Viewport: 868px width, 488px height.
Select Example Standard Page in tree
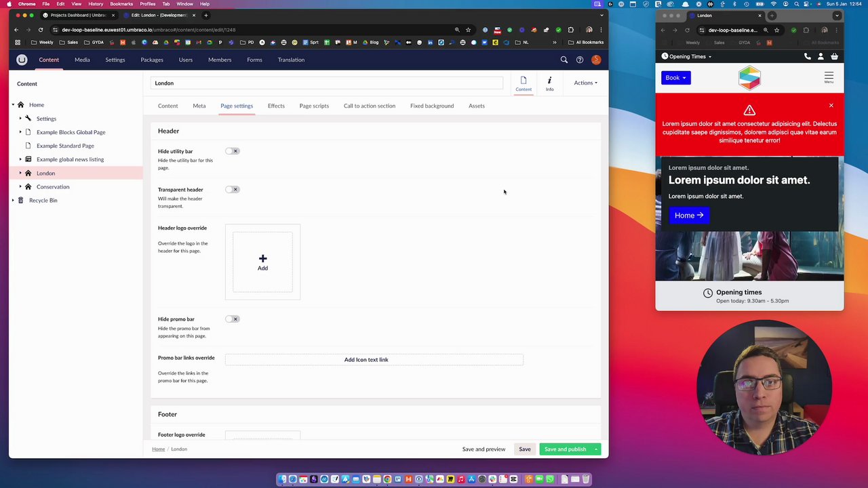65,146
